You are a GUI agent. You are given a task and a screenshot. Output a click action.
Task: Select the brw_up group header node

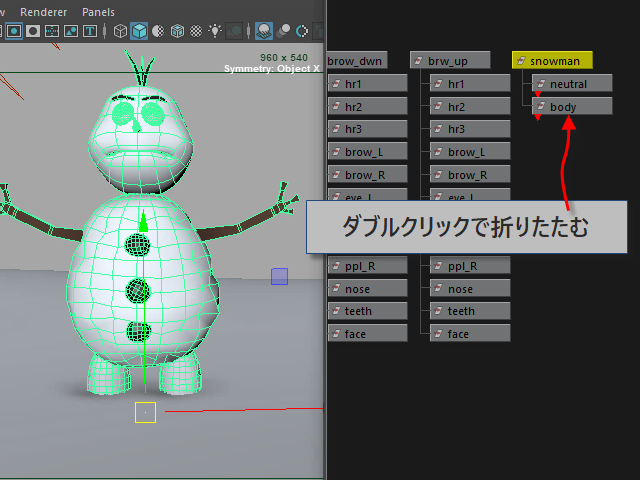coord(448,61)
